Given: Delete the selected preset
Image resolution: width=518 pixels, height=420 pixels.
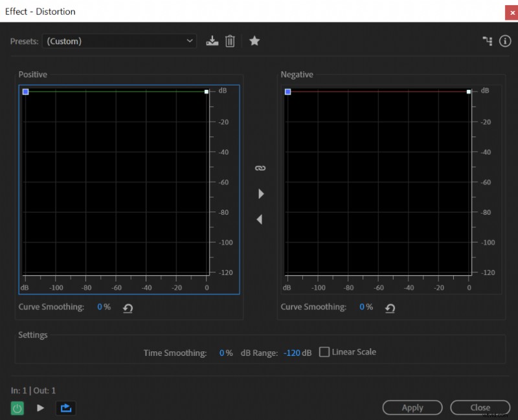Looking at the screenshot, I should [230, 41].
